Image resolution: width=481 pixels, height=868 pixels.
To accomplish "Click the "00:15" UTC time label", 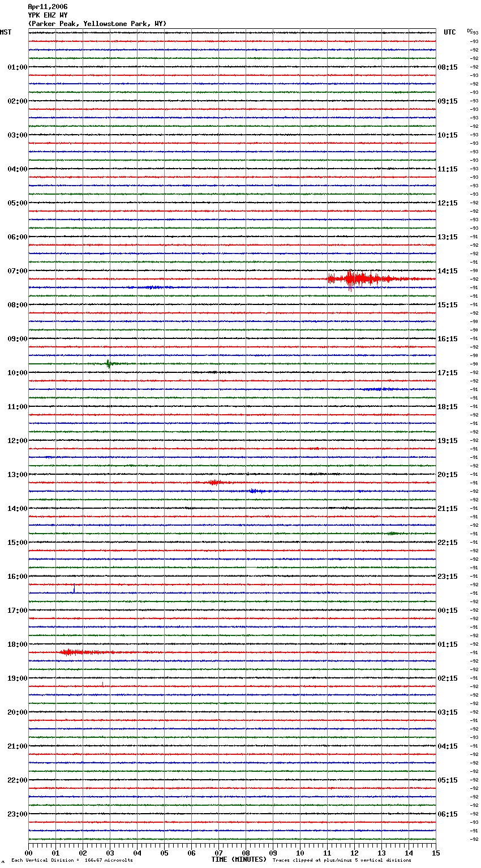I will (448, 611).
